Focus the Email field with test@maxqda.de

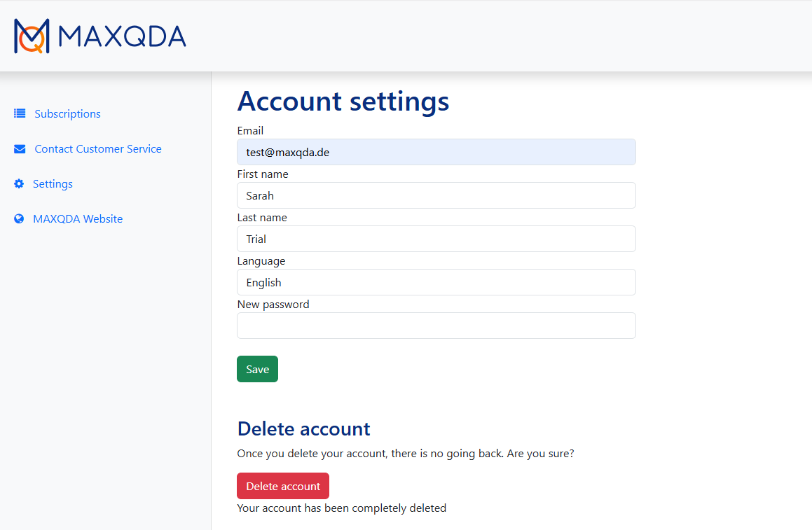tap(436, 152)
